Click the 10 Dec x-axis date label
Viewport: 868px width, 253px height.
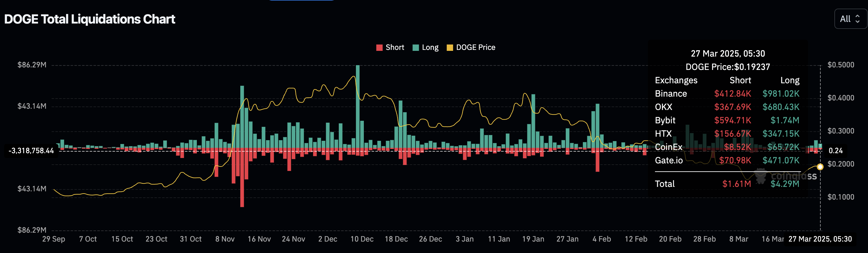(x=362, y=239)
